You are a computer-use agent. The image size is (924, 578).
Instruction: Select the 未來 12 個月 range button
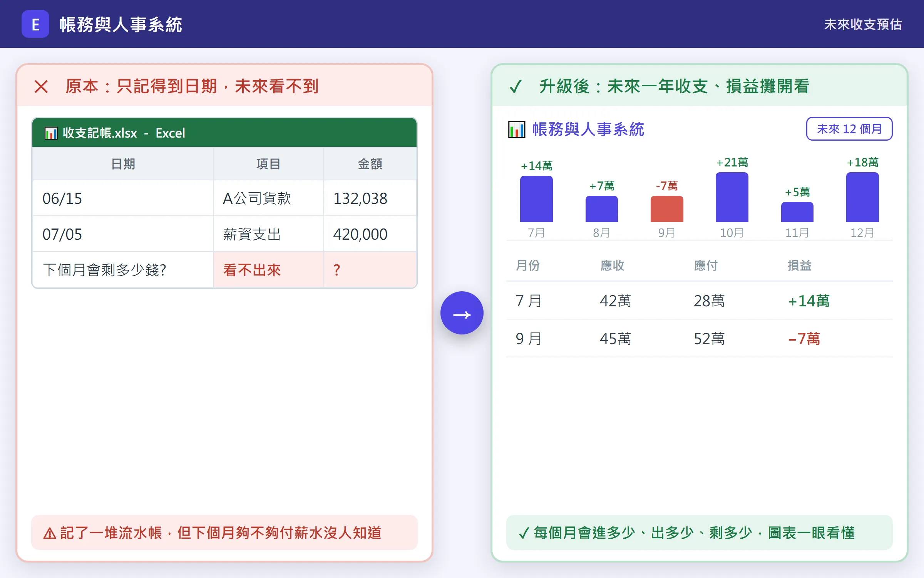pos(849,129)
